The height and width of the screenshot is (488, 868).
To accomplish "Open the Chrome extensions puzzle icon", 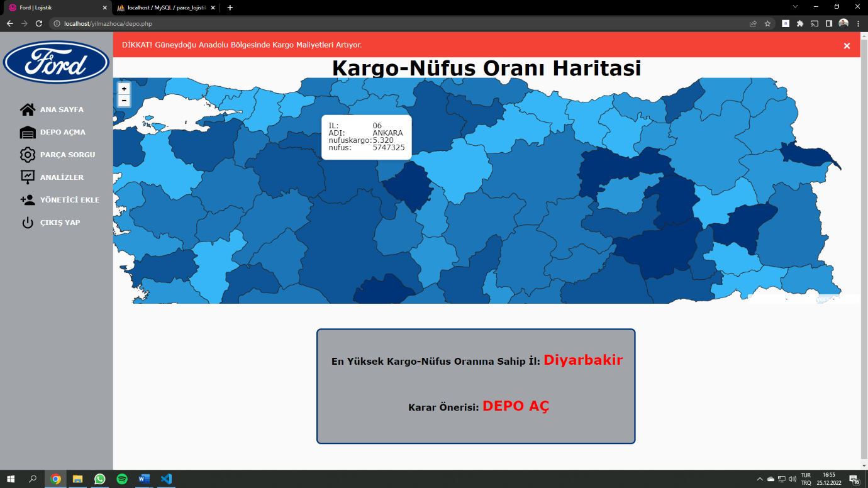I will coord(800,23).
